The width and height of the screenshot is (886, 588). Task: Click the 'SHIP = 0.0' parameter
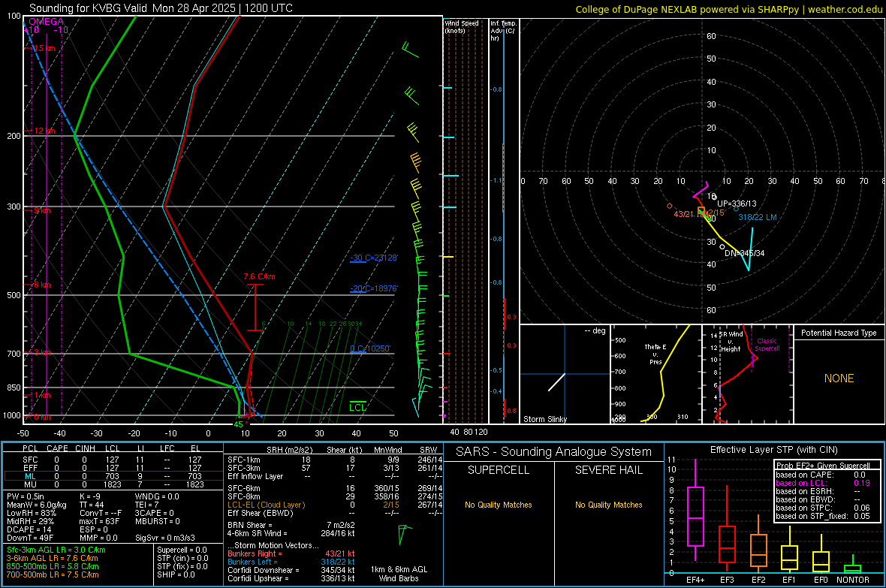176,574
